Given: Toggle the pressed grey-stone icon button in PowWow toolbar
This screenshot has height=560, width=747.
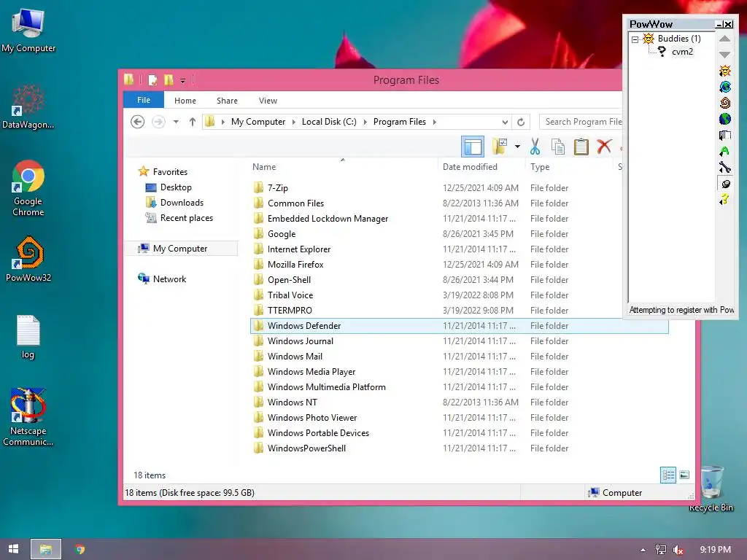Looking at the screenshot, I should [x=725, y=184].
